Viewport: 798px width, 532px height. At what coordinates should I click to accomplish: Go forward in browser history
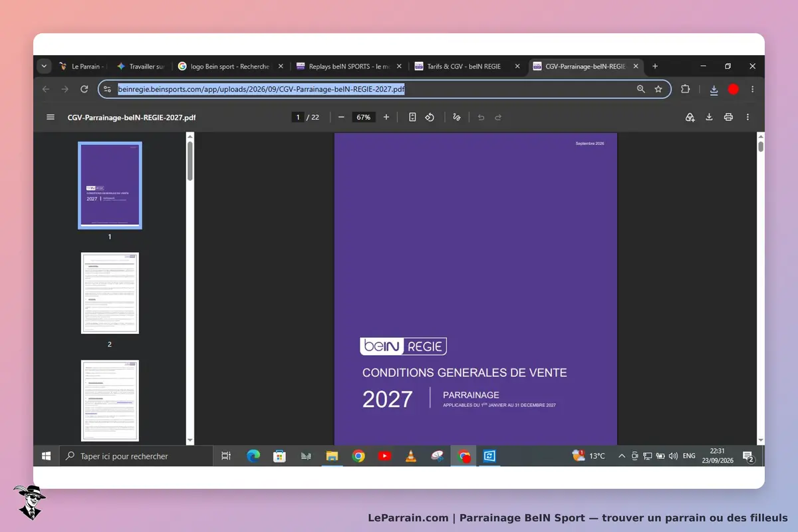(65, 89)
